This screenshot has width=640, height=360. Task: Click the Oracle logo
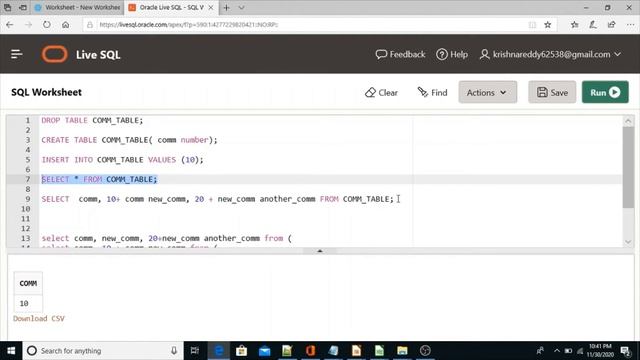tap(54, 54)
